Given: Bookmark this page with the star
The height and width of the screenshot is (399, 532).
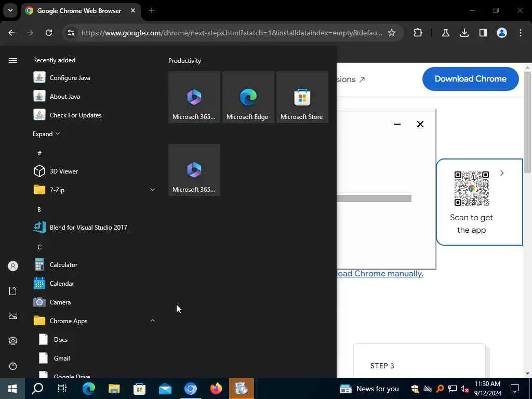Looking at the screenshot, I should [392, 33].
